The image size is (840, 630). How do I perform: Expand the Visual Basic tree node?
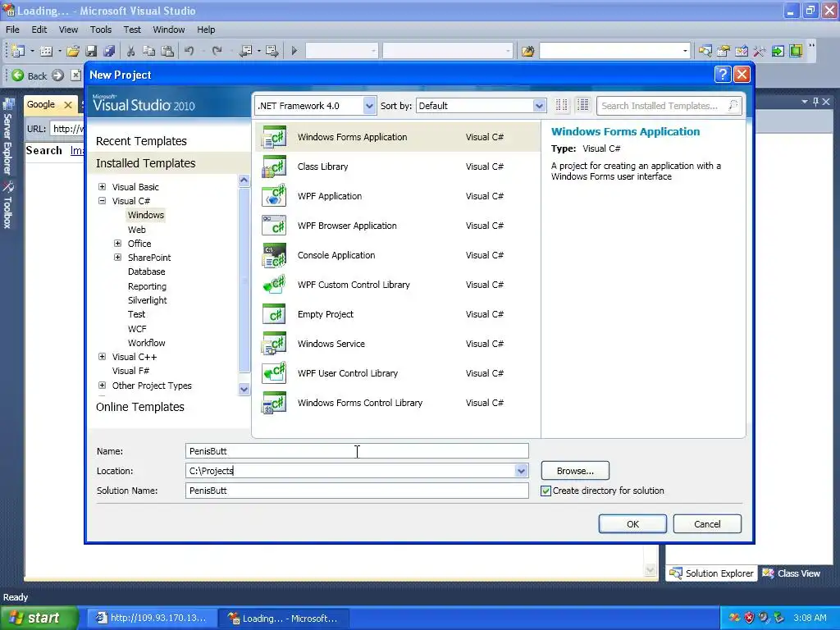(103, 187)
